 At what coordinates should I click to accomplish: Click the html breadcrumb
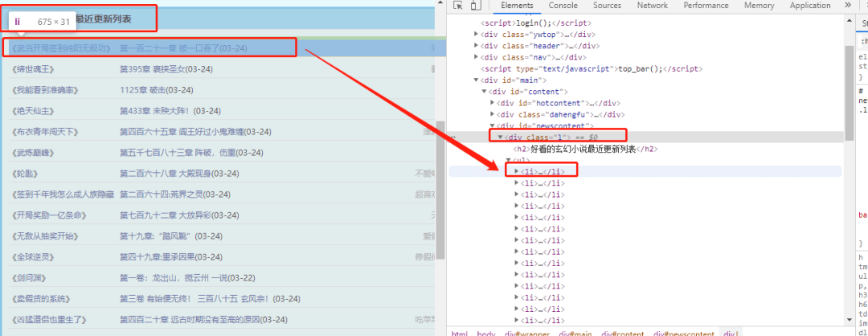[460, 334]
